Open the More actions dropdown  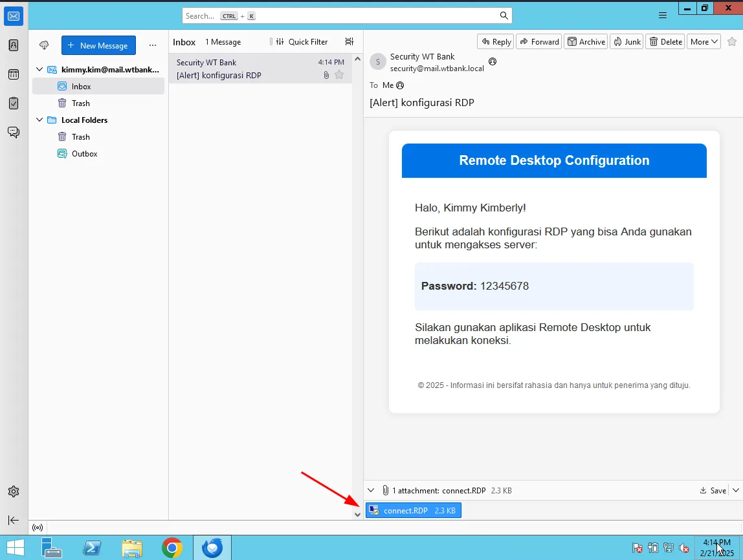point(704,41)
